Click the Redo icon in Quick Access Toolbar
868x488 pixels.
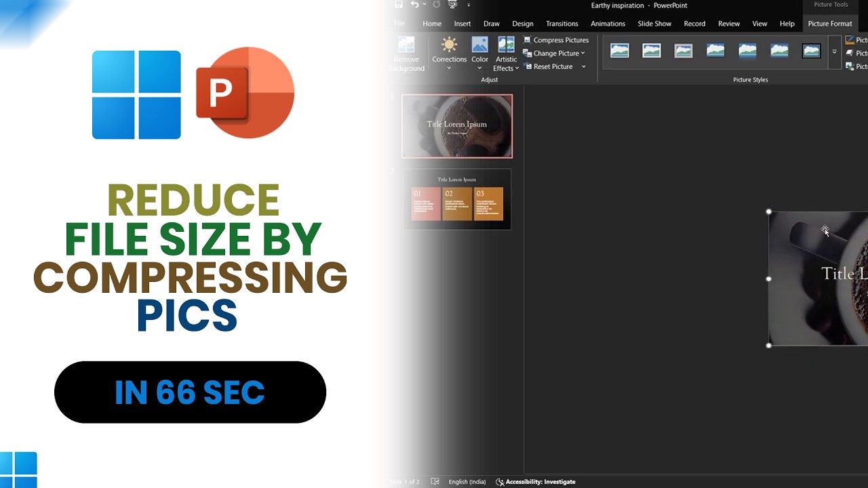coord(436,5)
